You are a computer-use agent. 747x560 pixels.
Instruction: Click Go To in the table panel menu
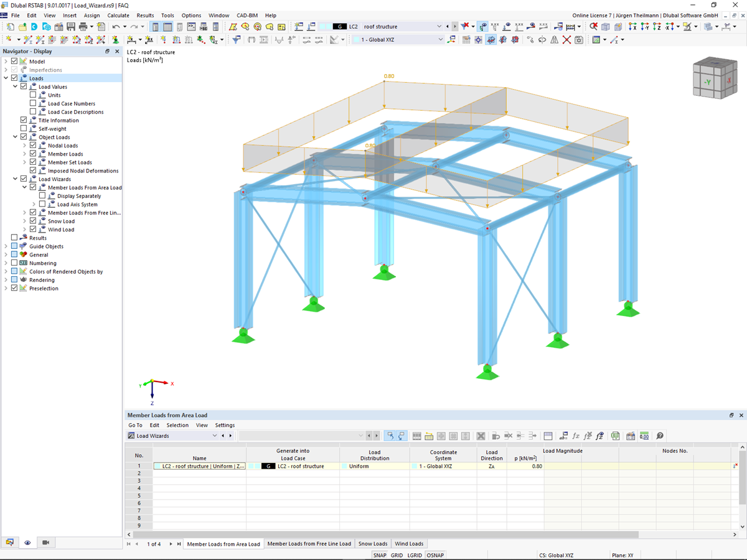tap(136, 424)
